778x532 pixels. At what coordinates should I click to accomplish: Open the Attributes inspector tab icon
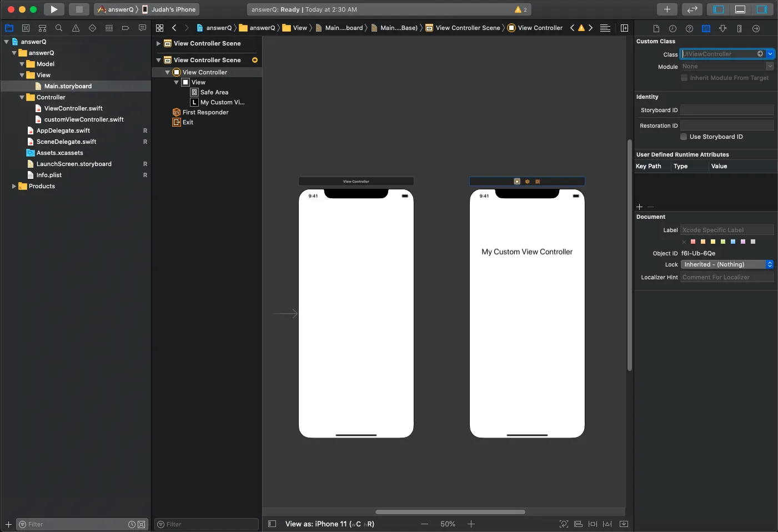722,28
